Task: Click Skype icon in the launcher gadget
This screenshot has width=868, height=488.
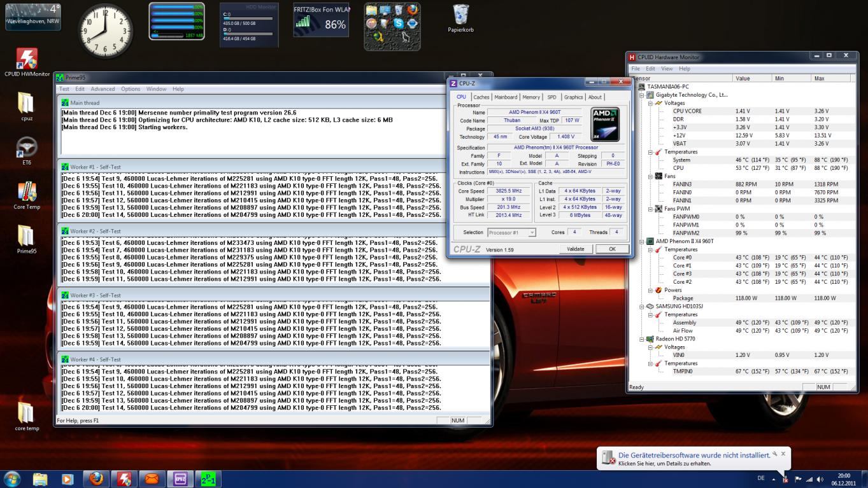Action: pyautogui.click(x=399, y=24)
